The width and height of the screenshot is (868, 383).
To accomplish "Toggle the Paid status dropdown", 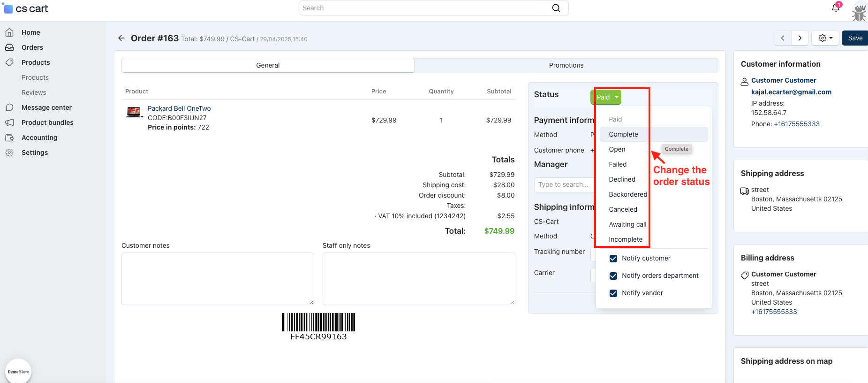I will point(606,97).
